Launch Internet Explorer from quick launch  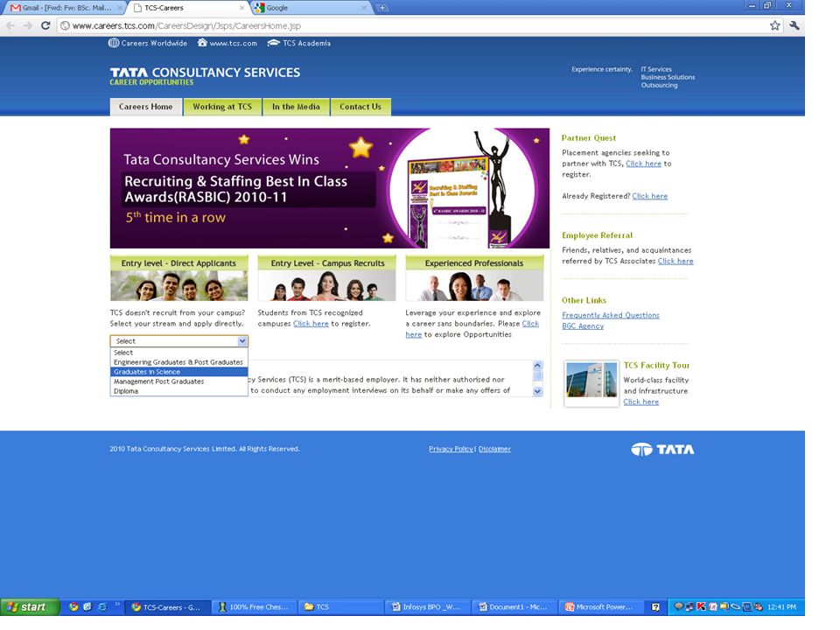pyautogui.click(x=101, y=607)
